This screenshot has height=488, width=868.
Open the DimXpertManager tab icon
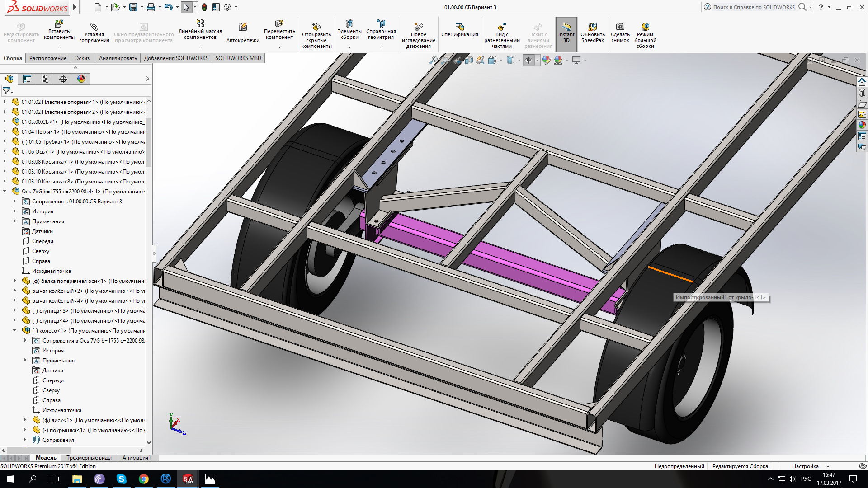tap(63, 79)
